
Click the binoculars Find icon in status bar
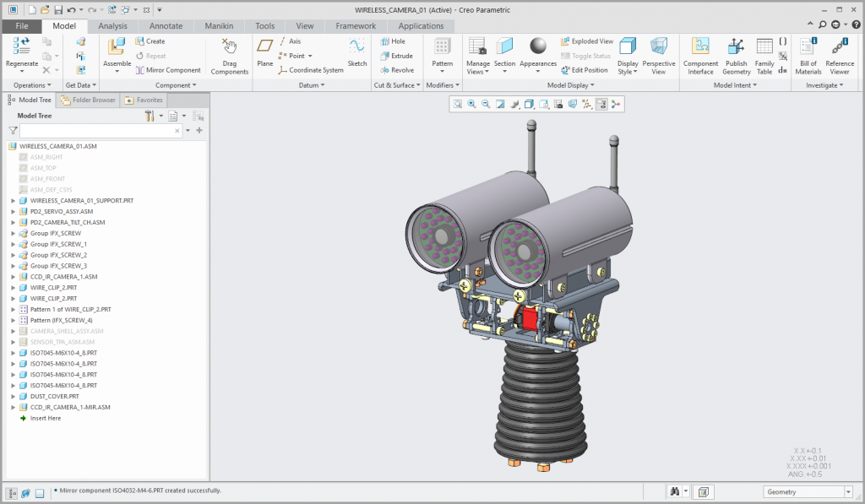[674, 491]
